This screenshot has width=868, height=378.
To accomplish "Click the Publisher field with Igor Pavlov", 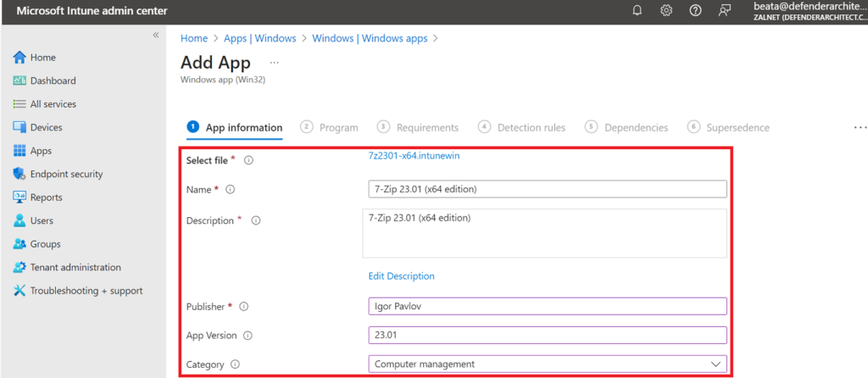I will (x=548, y=306).
